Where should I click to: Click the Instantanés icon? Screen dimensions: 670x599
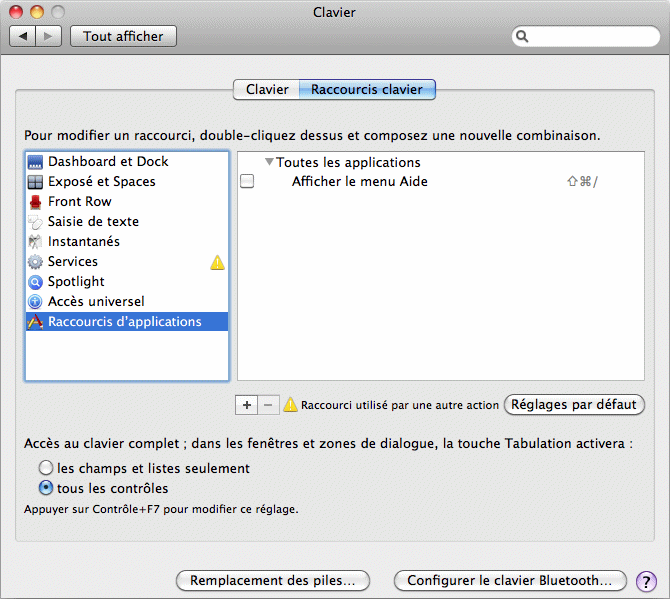[x=35, y=242]
